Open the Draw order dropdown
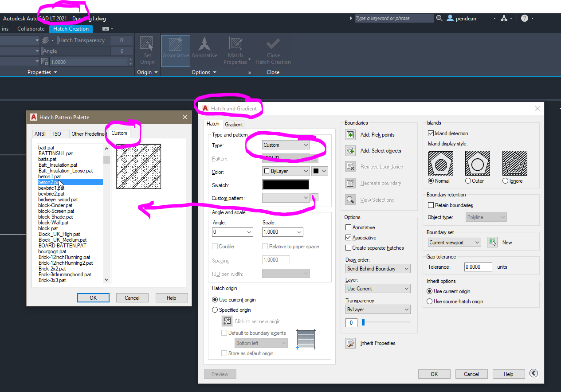The height and width of the screenshot is (392, 561). click(377, 268)
